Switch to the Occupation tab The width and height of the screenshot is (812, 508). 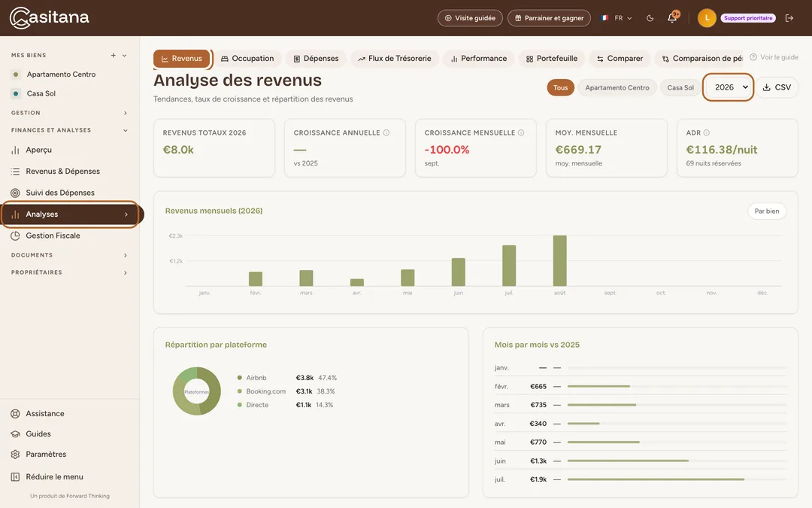tap(247, 59)
